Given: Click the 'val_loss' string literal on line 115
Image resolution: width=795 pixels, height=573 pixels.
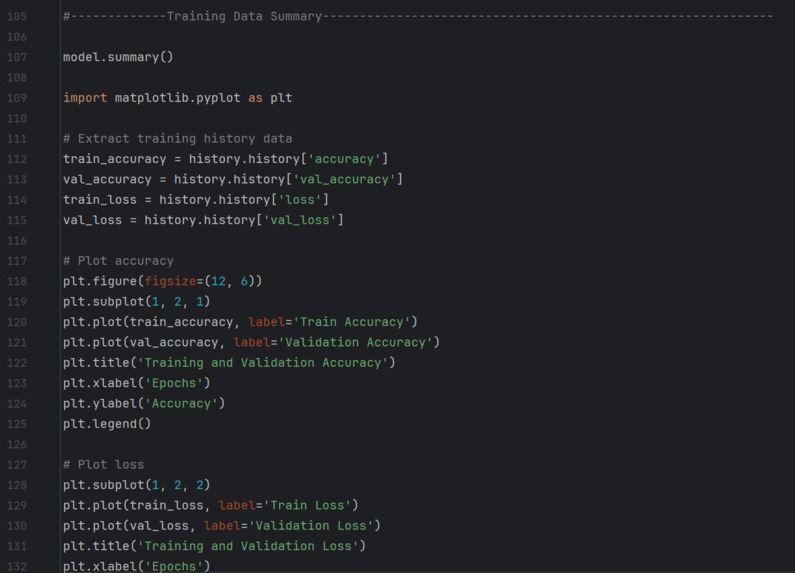Looking at the screenshot, I should click(300, 220).
